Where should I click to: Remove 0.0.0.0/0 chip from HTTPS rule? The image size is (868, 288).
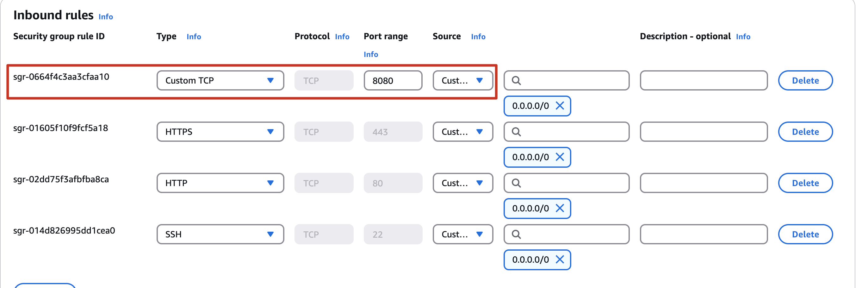click(560, 157)
